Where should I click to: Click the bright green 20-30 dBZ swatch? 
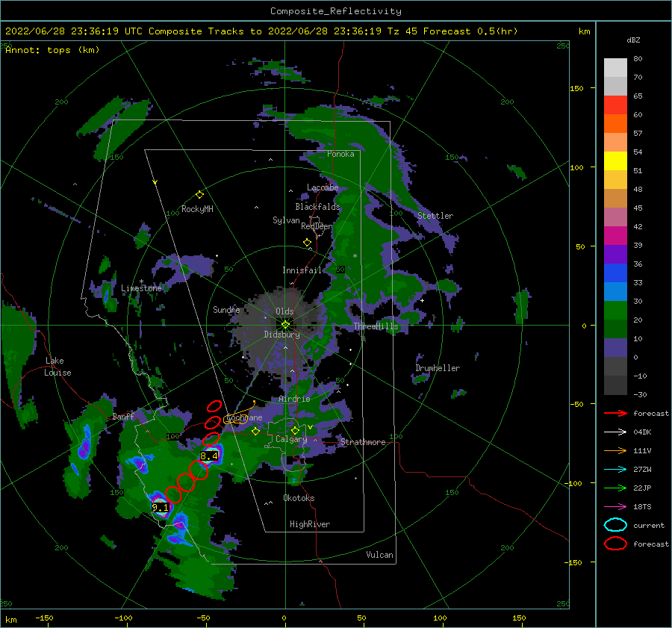(x=615, y=311)
